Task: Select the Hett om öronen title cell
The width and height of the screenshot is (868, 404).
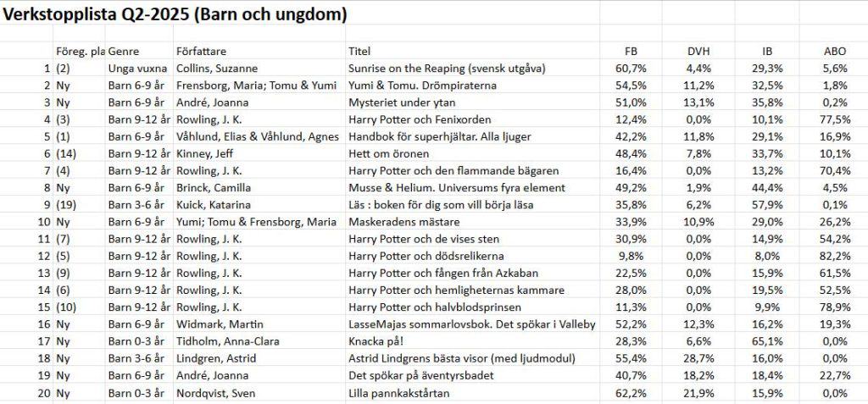Action: coord(473,154)
